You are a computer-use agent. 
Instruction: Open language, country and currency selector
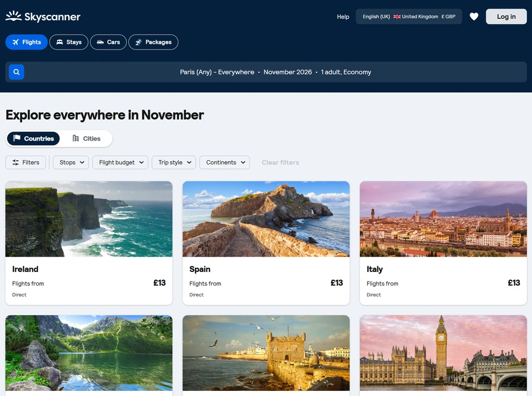click(409, 16)
